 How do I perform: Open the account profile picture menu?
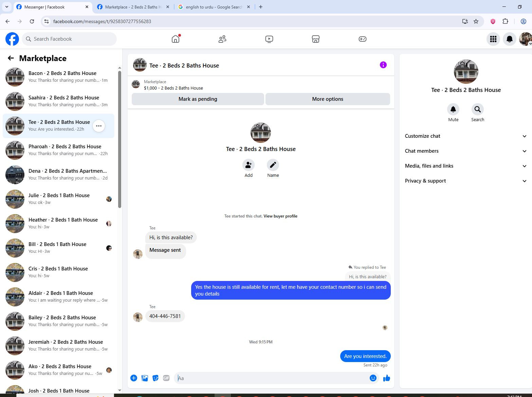(526, 39)
